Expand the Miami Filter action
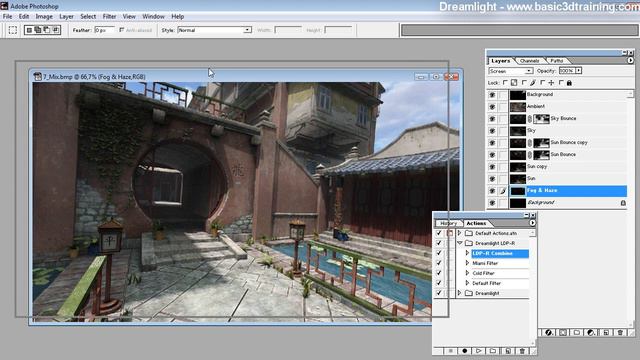This screenshot has width=640, height=360. (467, 263)
